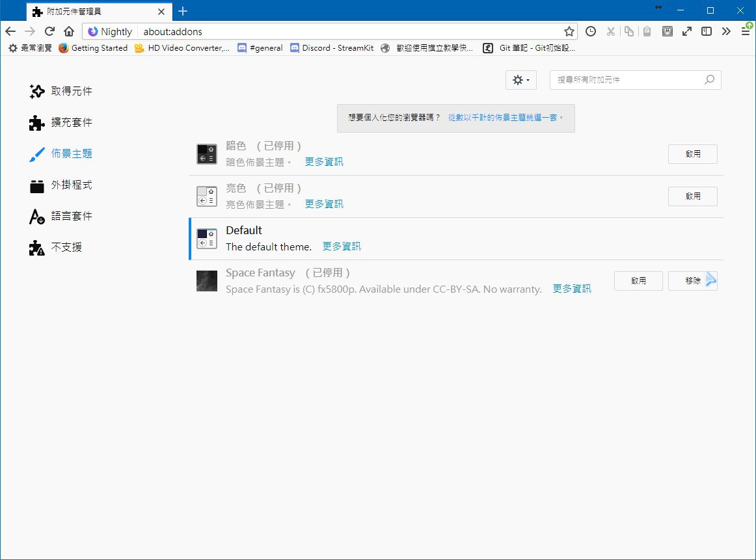
Task: Bookmark this page with the star icon
Action: tap(569, 31)
